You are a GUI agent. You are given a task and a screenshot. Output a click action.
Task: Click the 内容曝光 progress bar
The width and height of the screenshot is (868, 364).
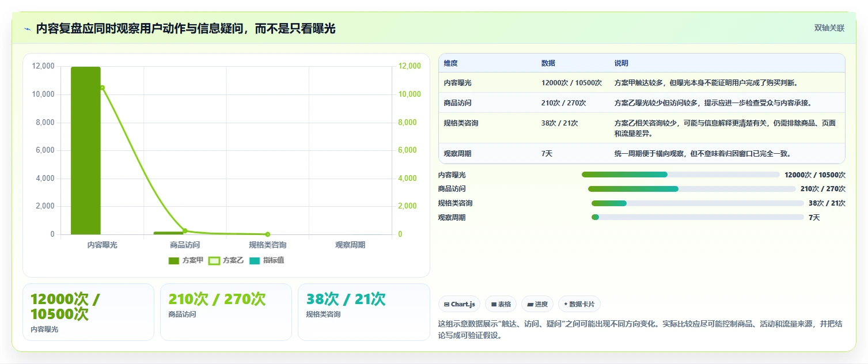tap(681, 175)
